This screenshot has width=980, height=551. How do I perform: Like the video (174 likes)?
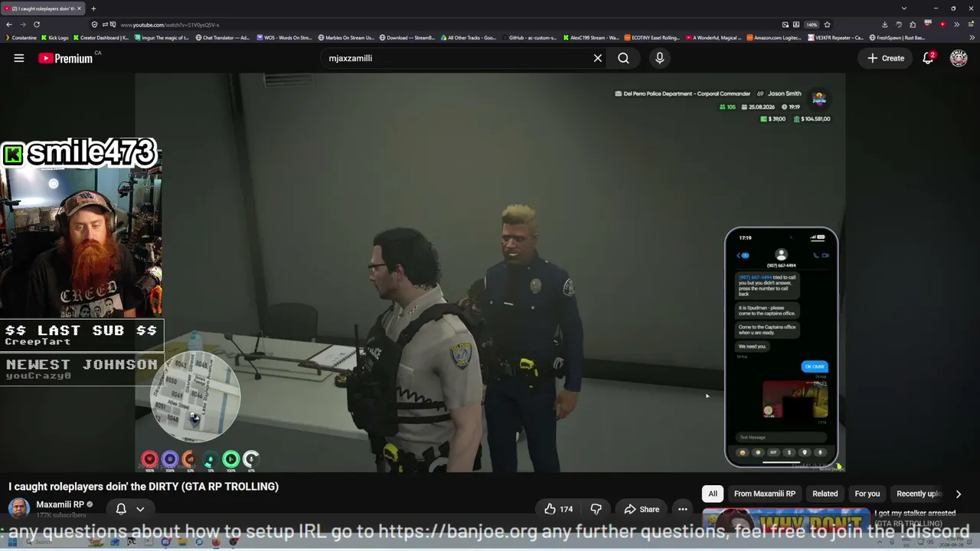(558, 509)
